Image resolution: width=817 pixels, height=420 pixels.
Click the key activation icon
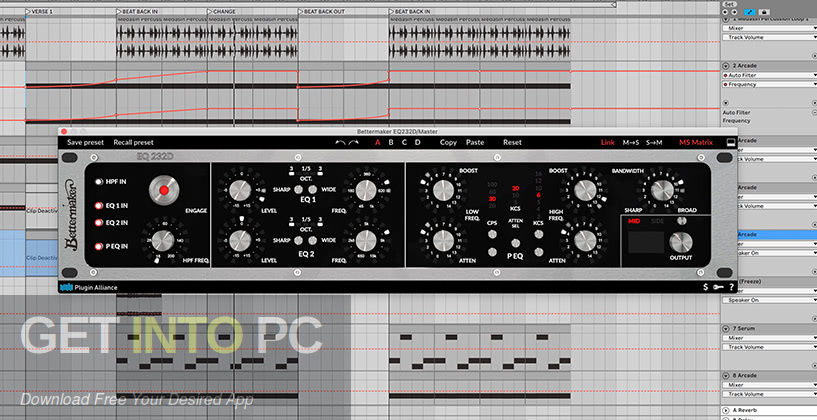tap(719, 287)
